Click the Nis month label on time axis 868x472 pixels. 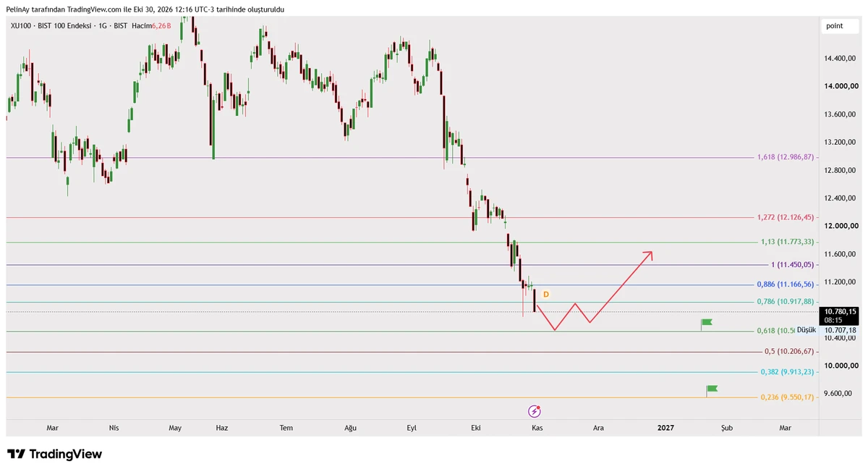click(x=114, y=428)
